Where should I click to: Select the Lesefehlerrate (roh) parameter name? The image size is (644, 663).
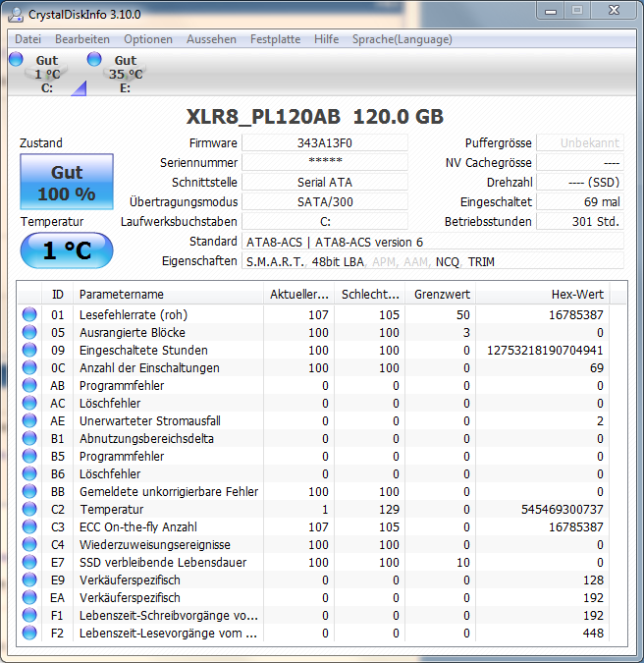tap(134, 315)
